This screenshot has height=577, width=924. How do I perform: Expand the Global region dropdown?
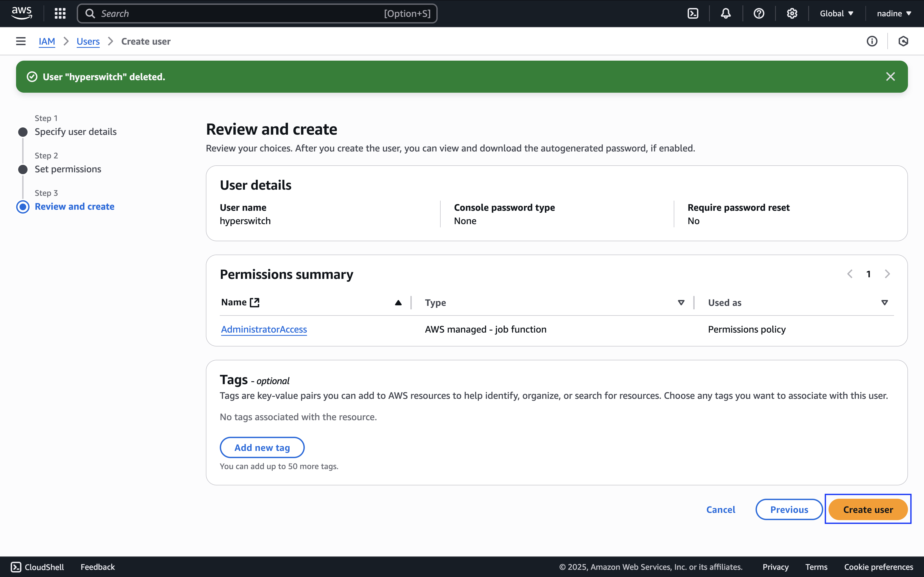point(836,13)
